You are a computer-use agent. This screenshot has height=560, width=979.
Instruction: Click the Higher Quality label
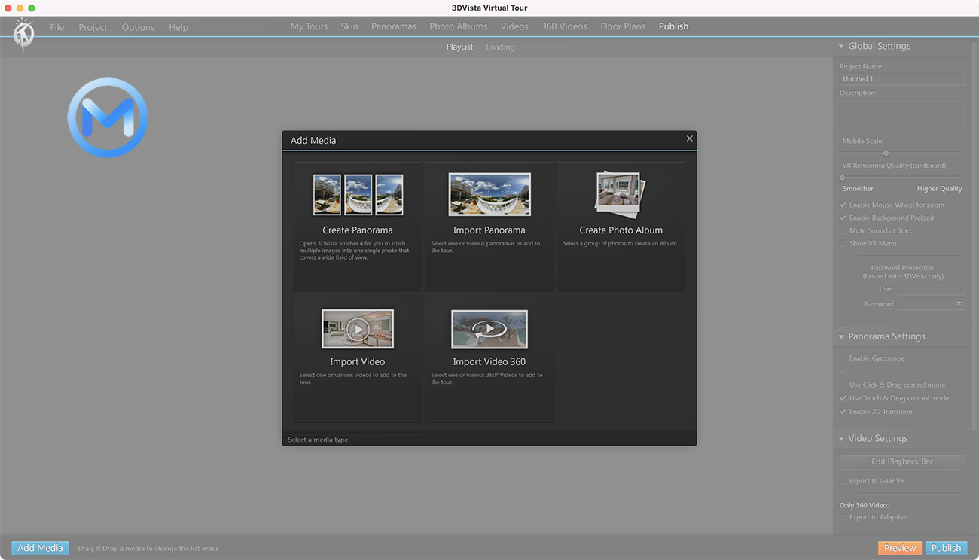point(939,189)
